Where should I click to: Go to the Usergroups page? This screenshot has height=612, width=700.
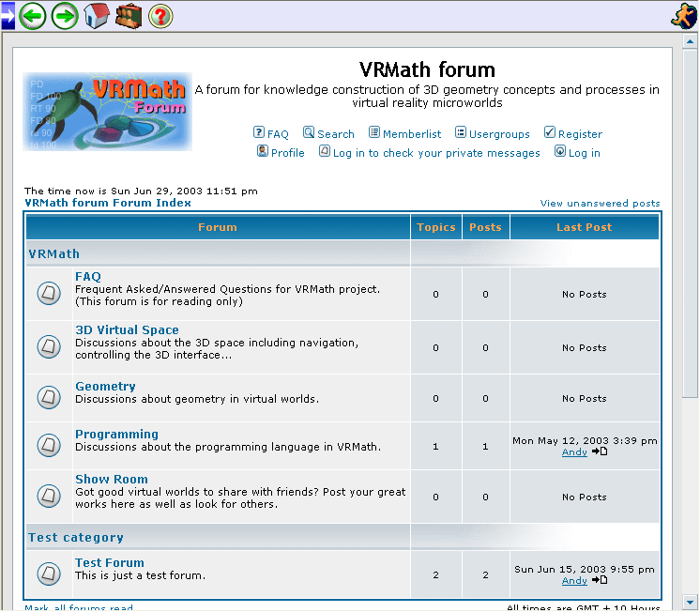(499, 134)
